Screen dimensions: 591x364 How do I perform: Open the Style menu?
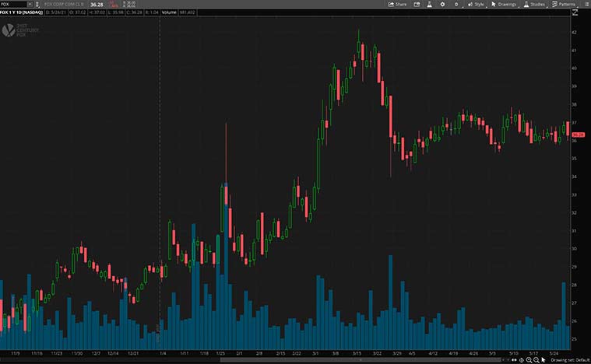[475, 4]
